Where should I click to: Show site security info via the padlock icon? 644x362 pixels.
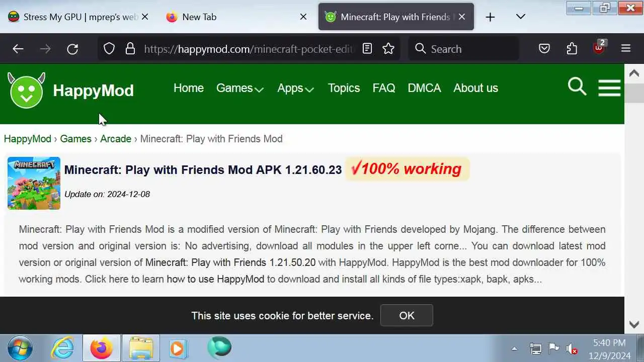coord(130,49)
